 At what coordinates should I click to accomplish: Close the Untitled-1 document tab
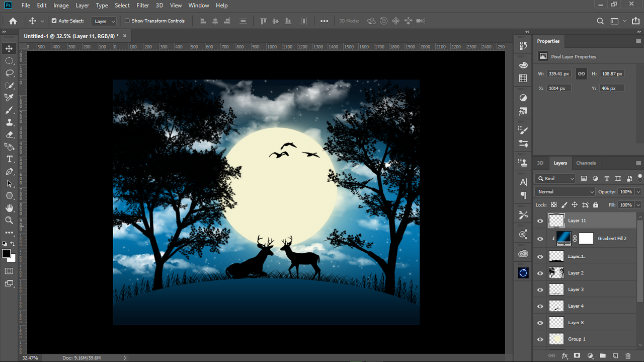point(125,36)
